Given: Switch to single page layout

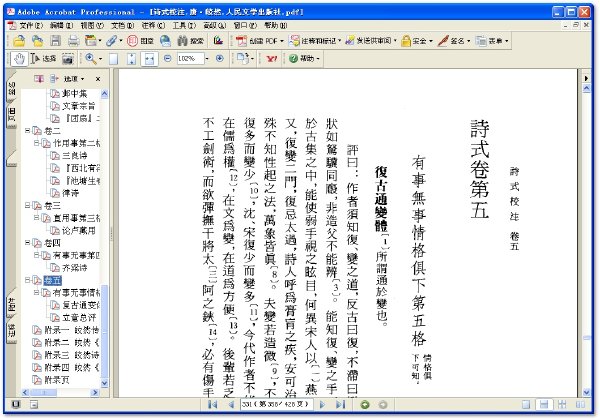Looking at the screenshot, I should tap(526, 404).
